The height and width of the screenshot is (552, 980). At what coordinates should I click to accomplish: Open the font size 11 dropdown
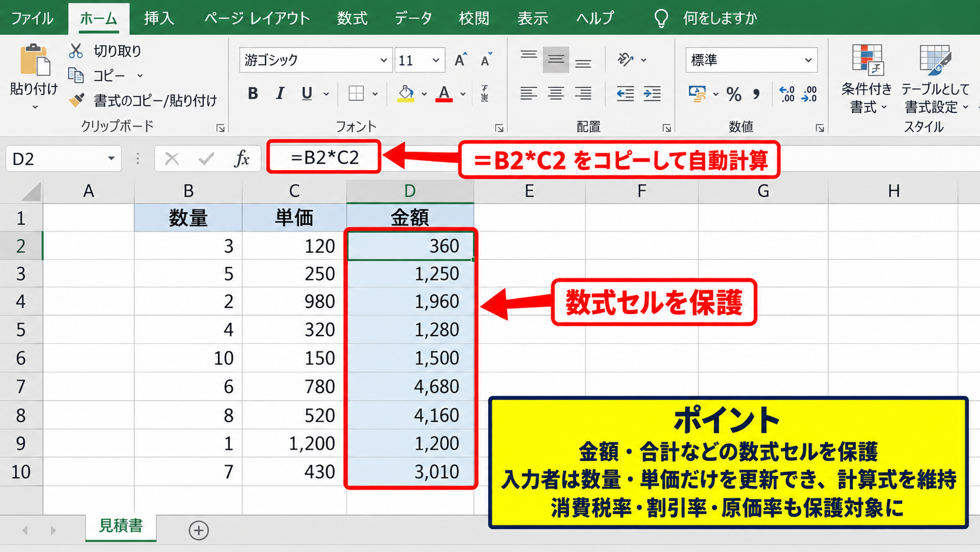435,60
